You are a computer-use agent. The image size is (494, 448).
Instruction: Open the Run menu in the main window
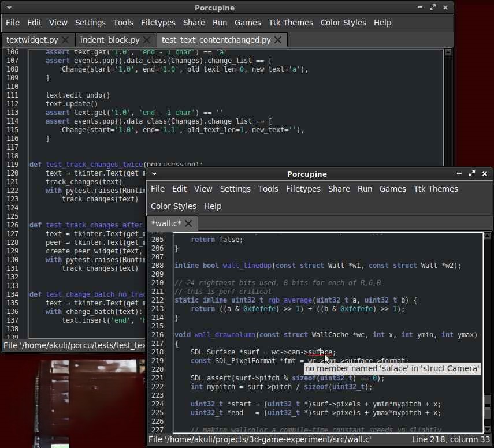point(220,23)
